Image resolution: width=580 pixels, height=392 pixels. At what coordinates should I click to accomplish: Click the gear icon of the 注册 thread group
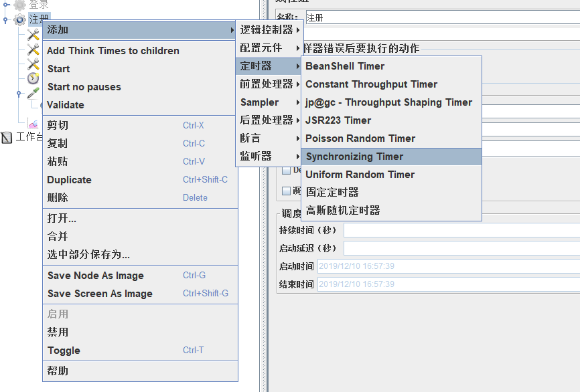coord(19,19)
